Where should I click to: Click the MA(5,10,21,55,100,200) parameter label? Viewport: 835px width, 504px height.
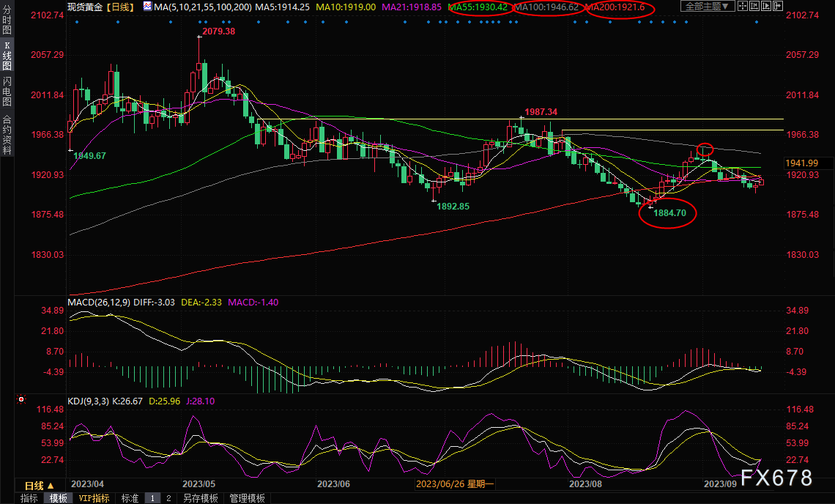click(x=203, y=7)
